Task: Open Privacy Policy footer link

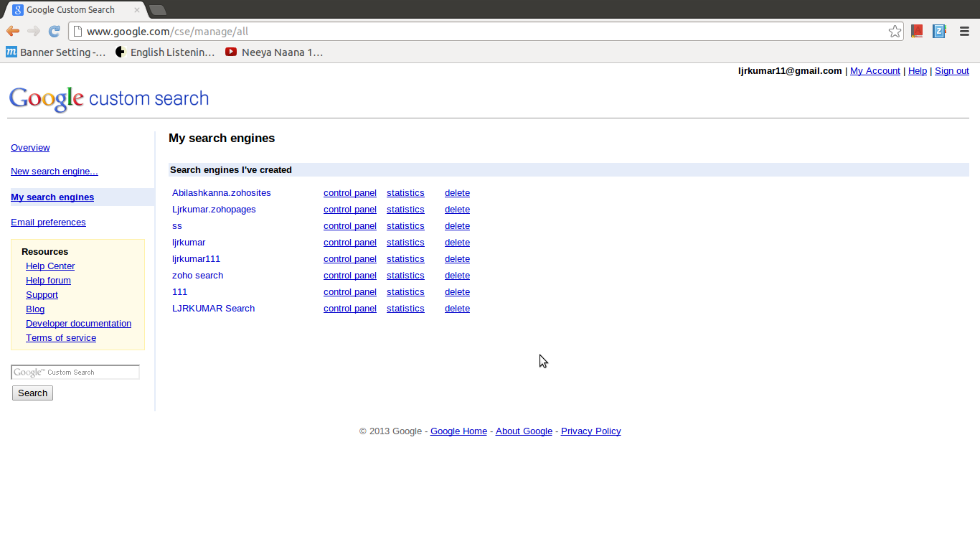Action: tap(590, 431)
